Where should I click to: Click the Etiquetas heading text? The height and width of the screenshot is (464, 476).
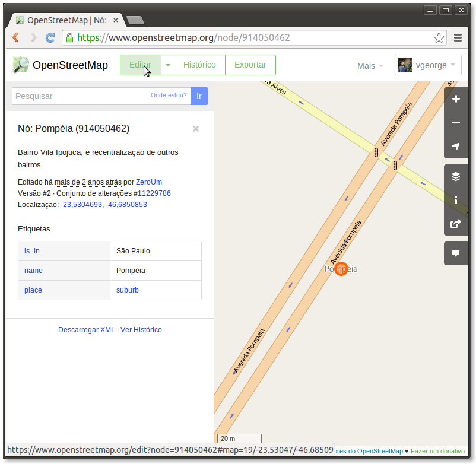tap(34, 229)
